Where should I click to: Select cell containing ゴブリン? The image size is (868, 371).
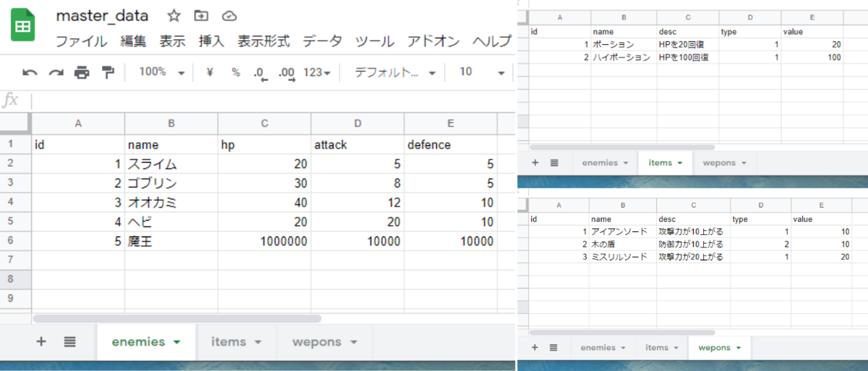tap(171, 184)
